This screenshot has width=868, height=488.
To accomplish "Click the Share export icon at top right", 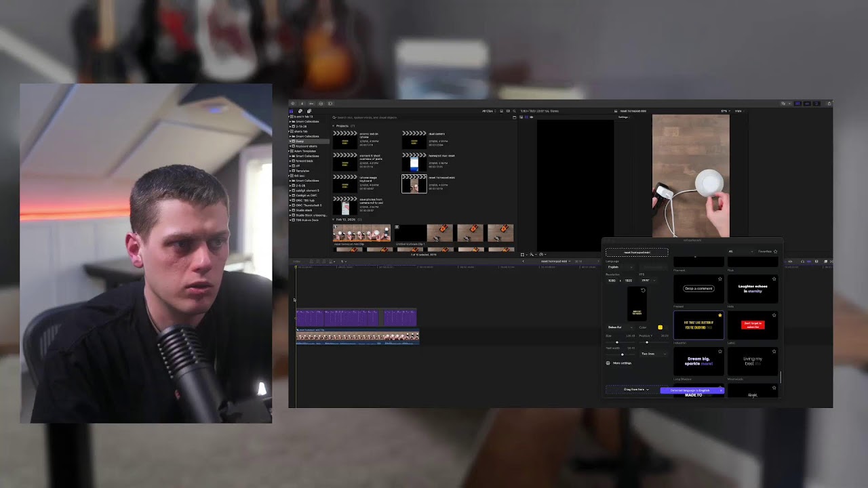I will (829, 104).
